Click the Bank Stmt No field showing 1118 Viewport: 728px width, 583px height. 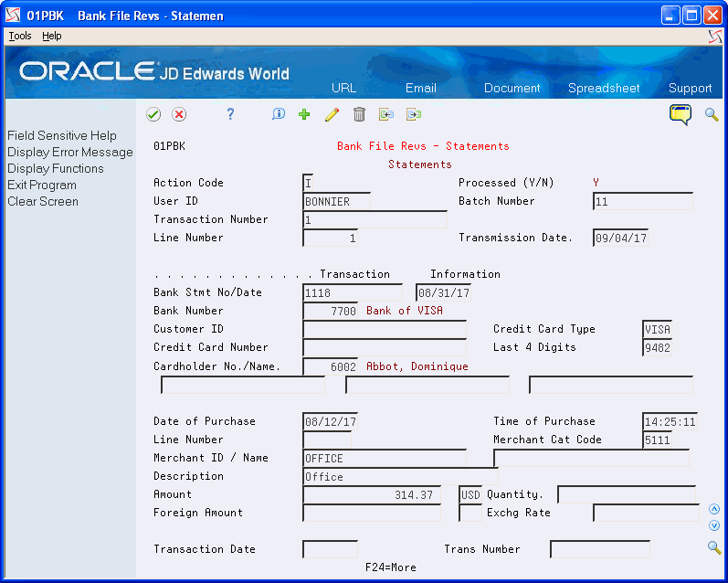coord(353,292)
